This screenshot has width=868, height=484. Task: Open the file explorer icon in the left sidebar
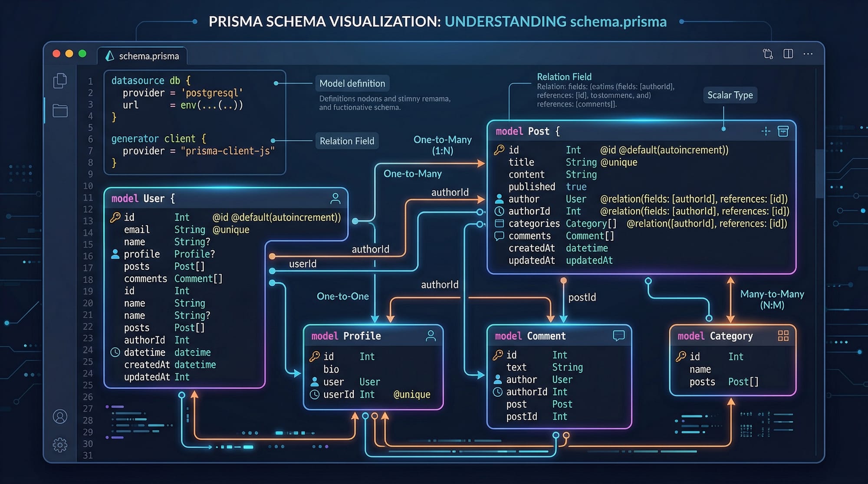(x=60, y=81)
